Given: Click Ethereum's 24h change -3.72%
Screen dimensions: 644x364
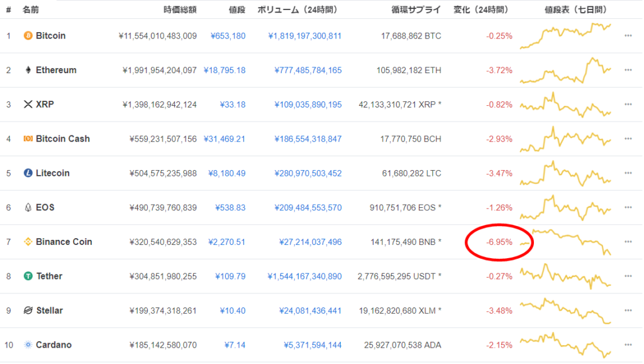Looking at the screenshot, I should tap(499, 71).
